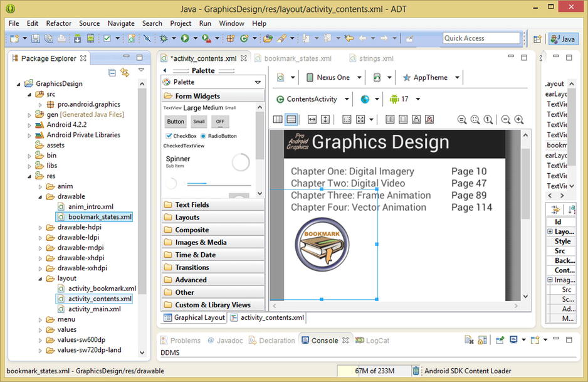
Task: Click the heap memory status 67M of 233M
Action: (x=374, y=371)
